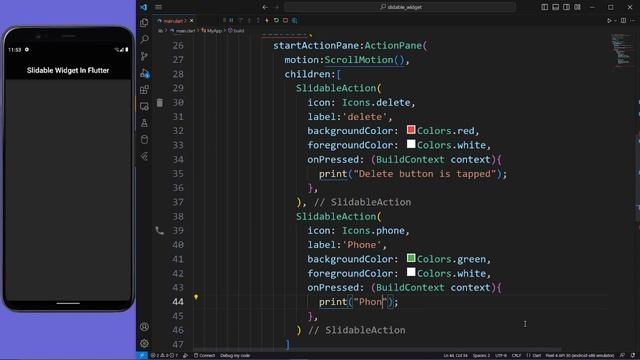The width and height of the screenshot is (640, 360).
Task: Open the Manage gear menu
Action: (x=144, y=344)
